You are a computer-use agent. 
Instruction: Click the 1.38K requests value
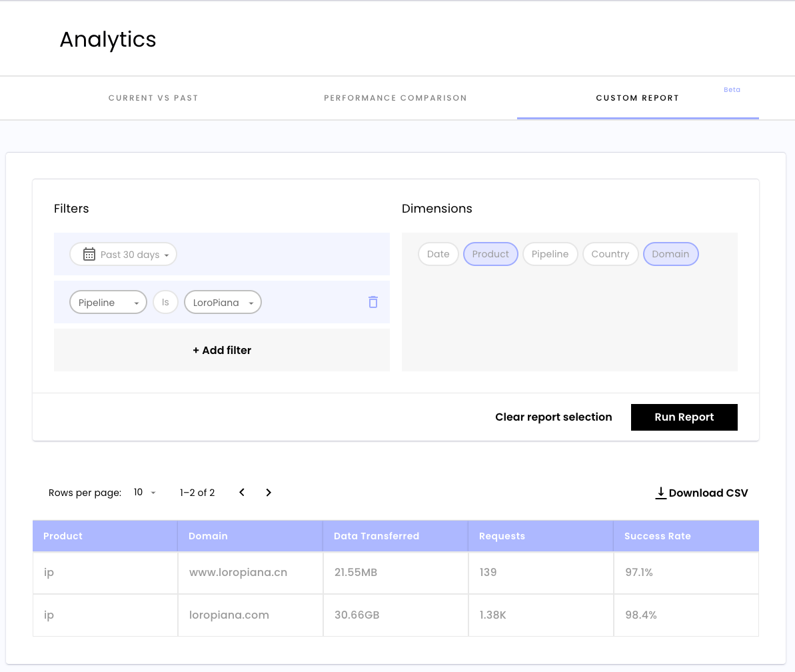point(493,615)
